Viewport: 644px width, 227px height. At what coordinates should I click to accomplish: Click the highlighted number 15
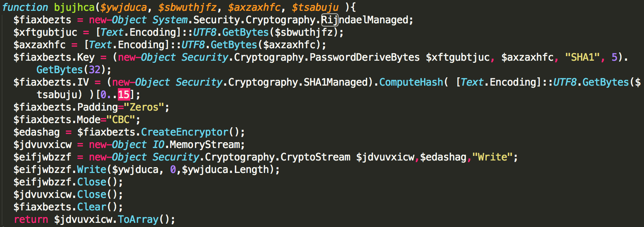(x=124, y=94)
